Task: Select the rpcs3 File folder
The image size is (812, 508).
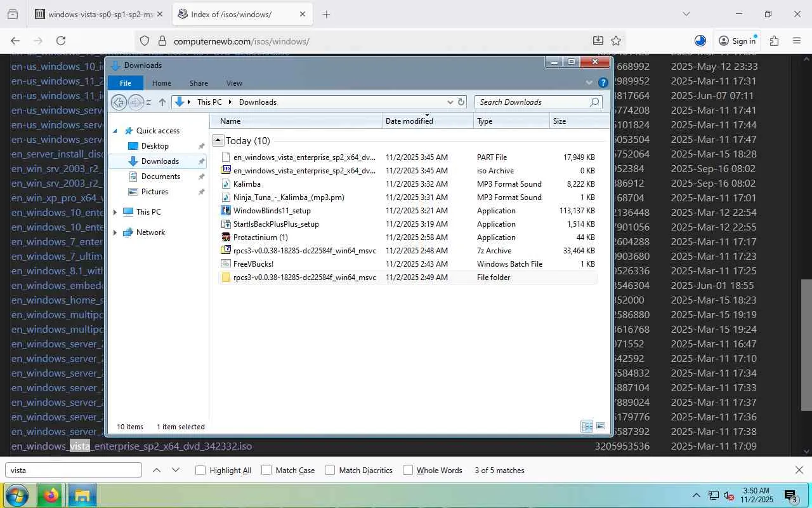Action: pos(408,277)
